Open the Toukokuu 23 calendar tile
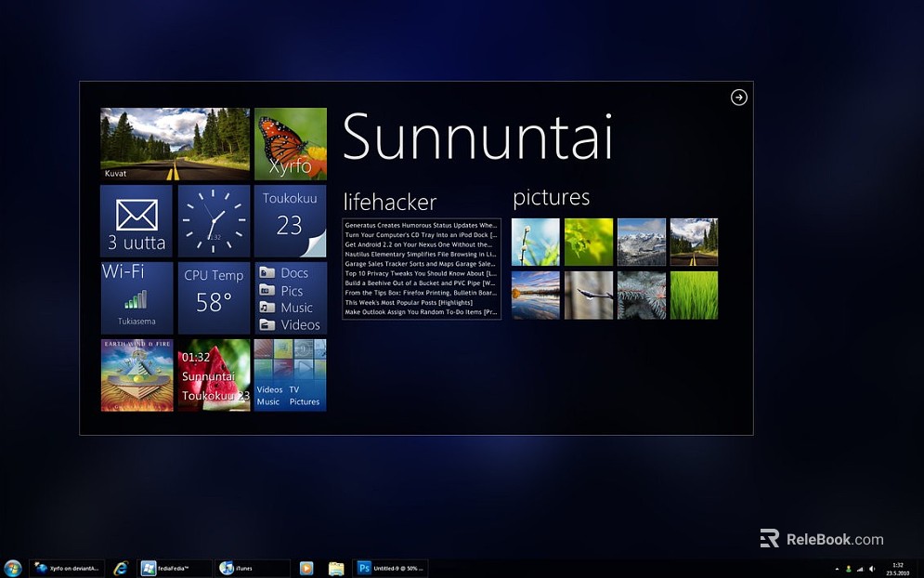924x578 pixels. [290, 221]
